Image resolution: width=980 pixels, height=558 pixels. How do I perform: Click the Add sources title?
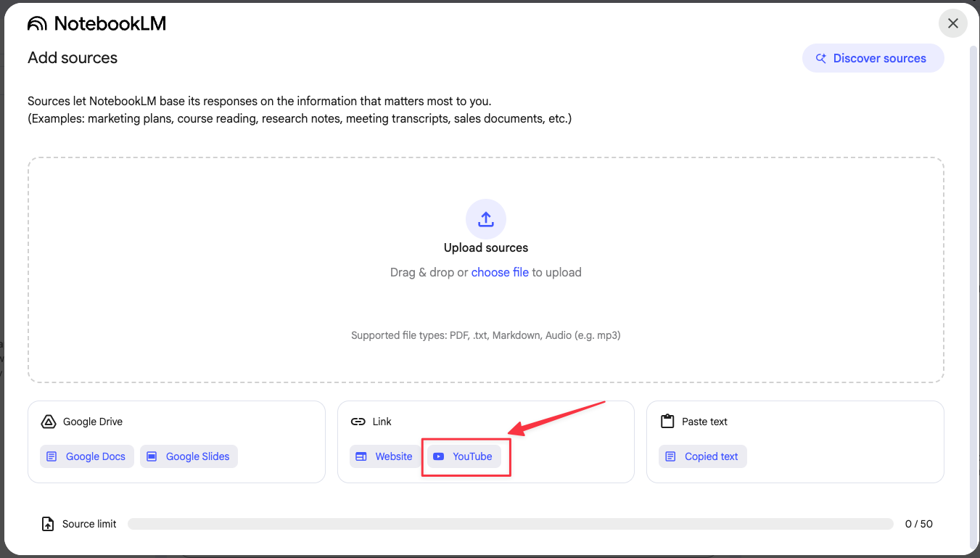point(73,58)
